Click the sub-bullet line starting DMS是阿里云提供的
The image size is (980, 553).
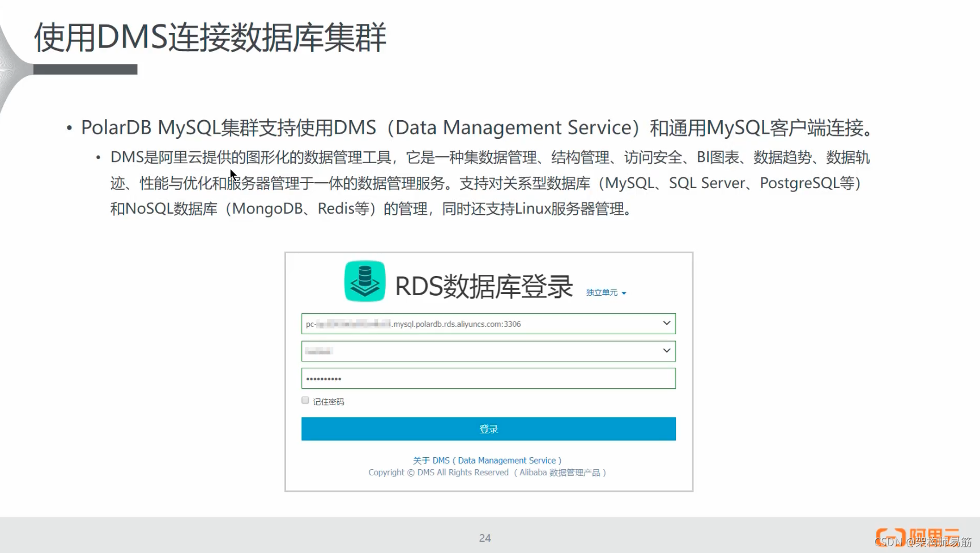point(490,157)
